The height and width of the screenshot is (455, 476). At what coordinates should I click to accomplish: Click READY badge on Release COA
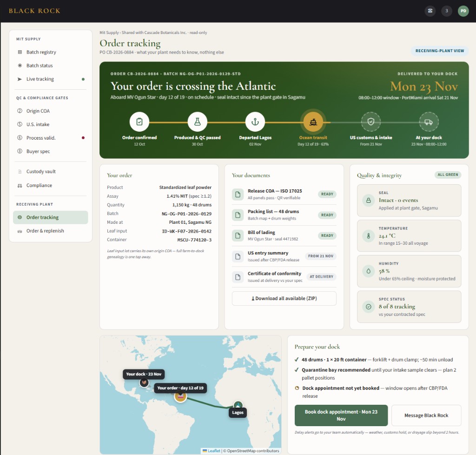tap(327, 194)
